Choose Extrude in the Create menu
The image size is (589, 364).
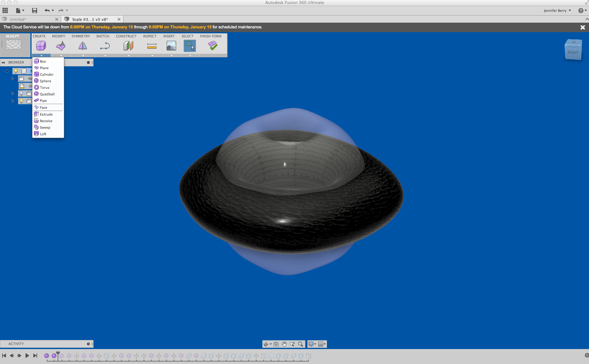point(48,114)
